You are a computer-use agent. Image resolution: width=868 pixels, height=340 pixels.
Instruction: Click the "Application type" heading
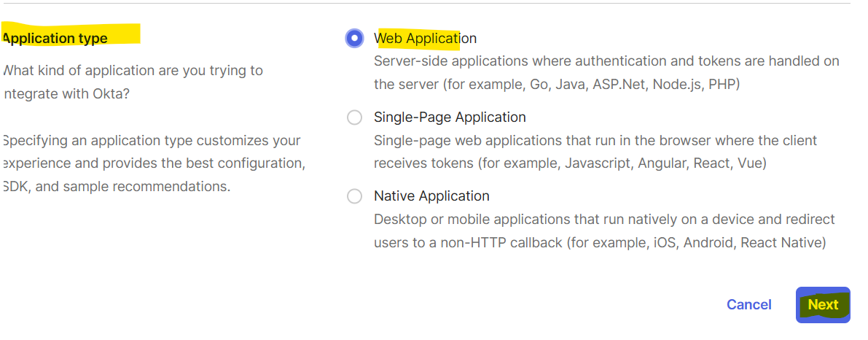tap(55, 39)
